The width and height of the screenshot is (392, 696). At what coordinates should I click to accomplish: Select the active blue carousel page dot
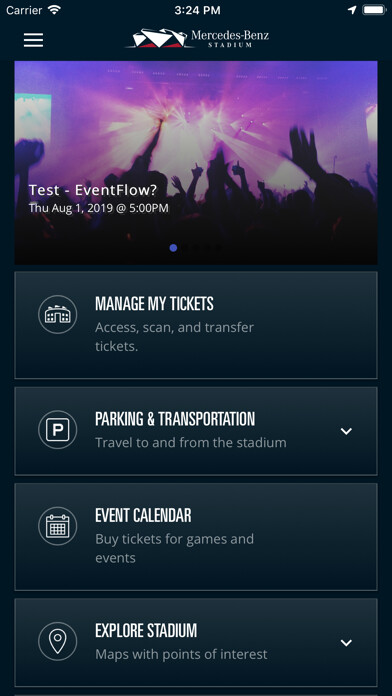coord(173,248)
